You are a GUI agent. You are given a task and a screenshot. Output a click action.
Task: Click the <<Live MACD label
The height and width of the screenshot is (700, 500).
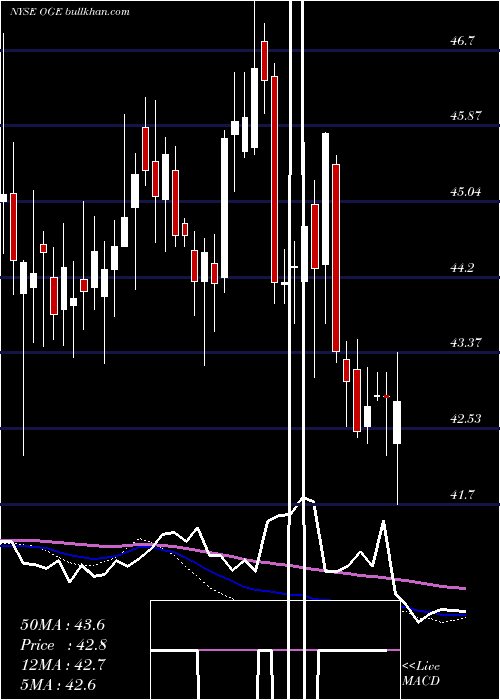click(x=421, y=673)
